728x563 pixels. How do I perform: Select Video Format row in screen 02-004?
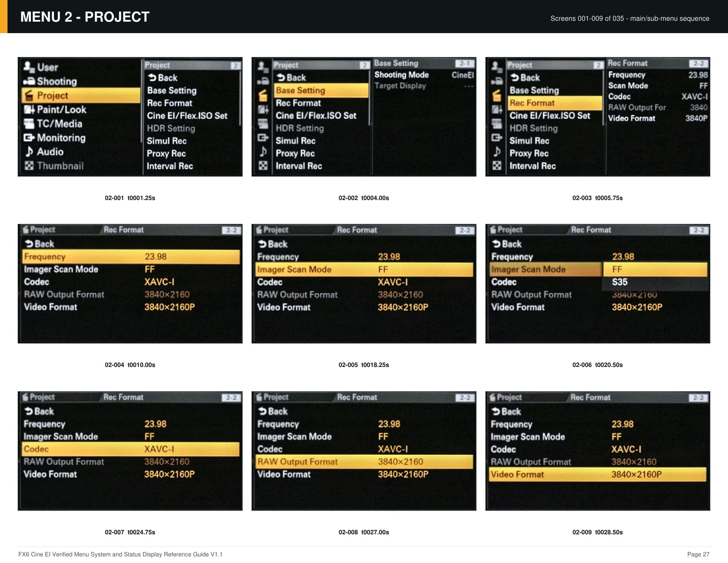pos(131,307)
